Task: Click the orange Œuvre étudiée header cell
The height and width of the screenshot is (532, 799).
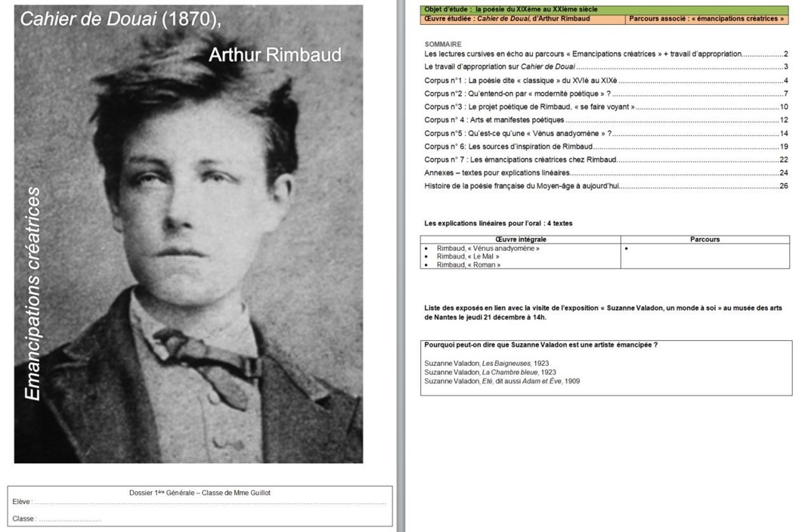Action: coord(522,19)
